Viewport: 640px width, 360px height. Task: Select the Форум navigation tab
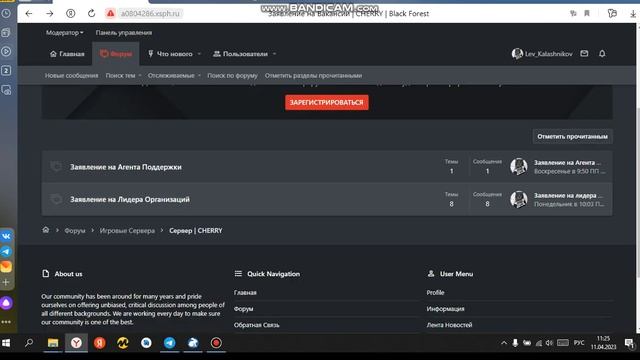click(116, 54)
